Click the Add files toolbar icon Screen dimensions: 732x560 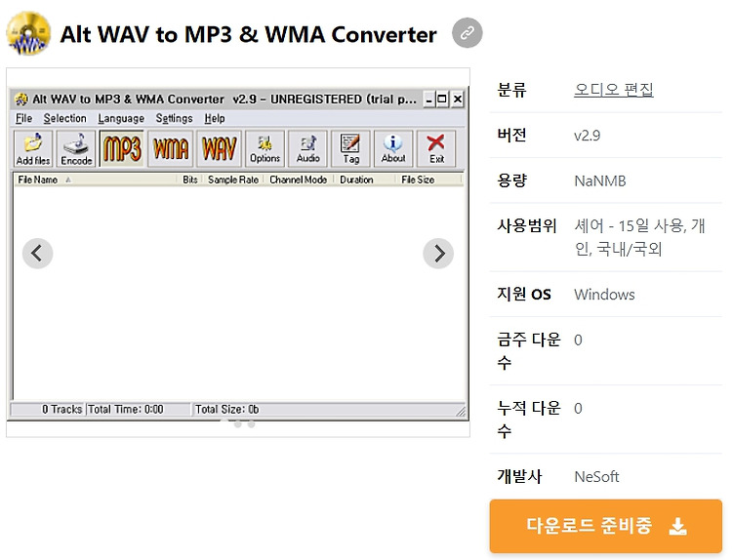(33, 148)
